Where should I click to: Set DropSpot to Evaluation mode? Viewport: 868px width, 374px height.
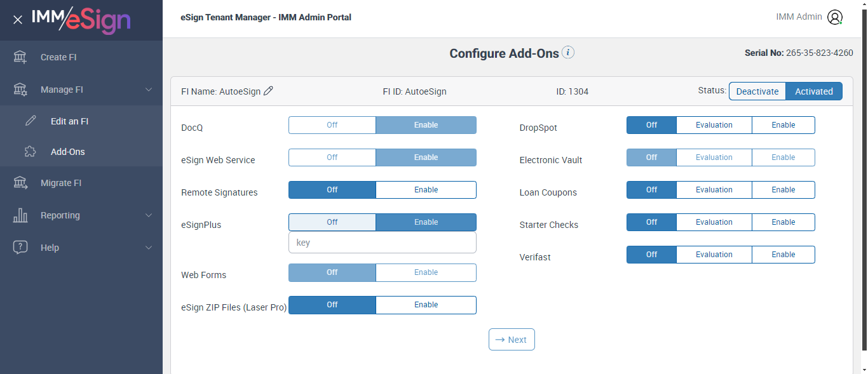point(714,125)
